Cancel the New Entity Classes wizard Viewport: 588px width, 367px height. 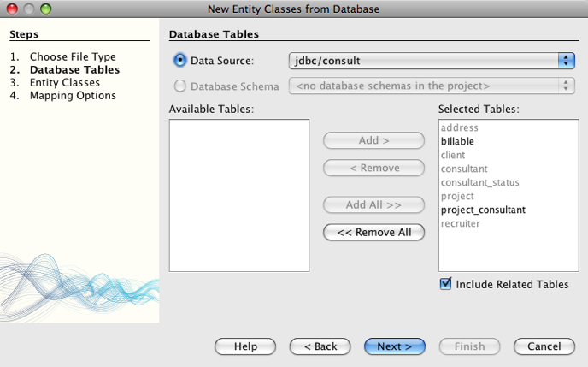(544, 346)
